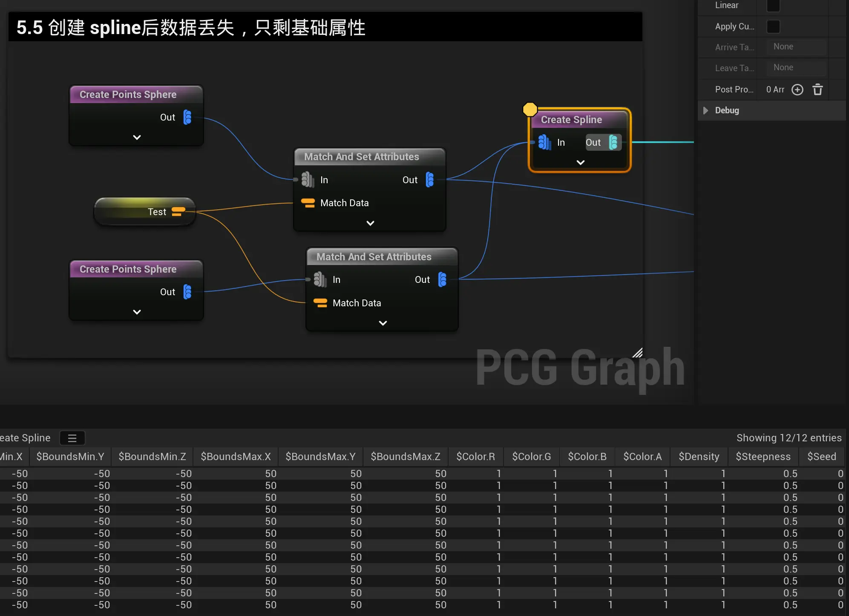Viewport: 849px width, 616px height.
Task: Click top Create Points Sphere Out pin
Action: [187, 117]
